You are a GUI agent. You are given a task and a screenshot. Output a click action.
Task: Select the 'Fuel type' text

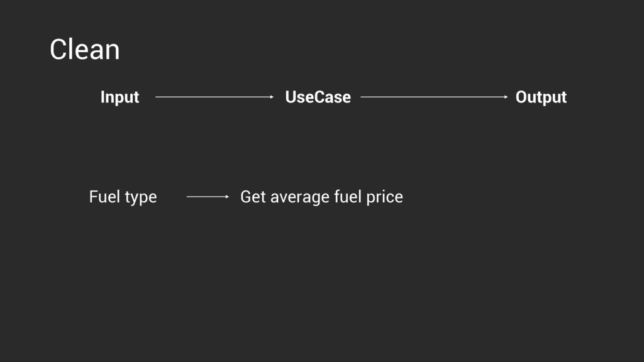123,197
